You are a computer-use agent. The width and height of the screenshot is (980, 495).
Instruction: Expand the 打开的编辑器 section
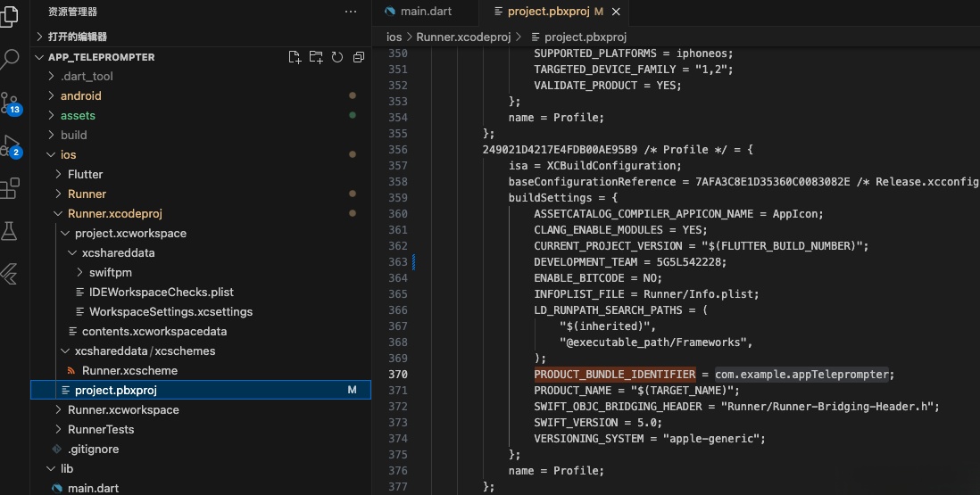[x=77, y=37]
